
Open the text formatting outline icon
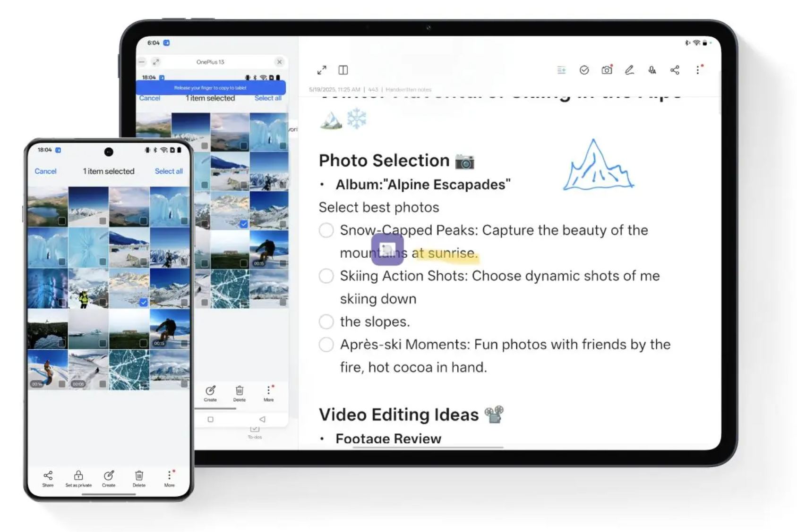coord(561,70)
